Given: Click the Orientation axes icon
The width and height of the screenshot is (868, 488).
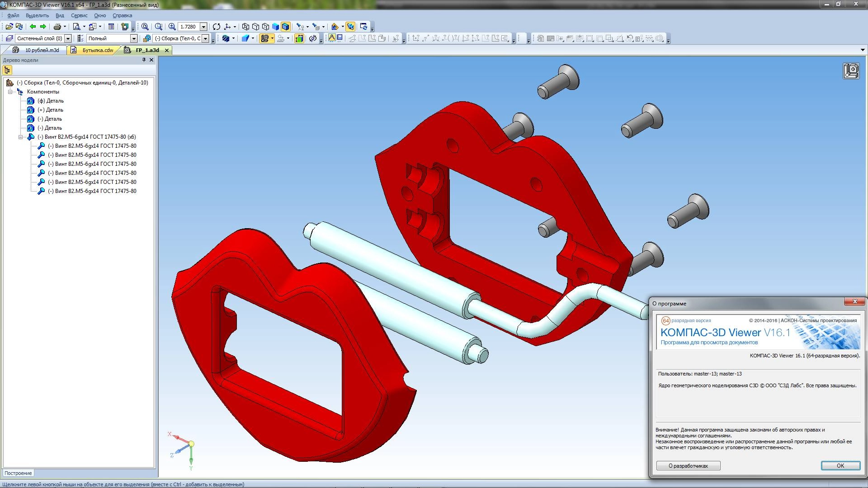Looking at the screenshot, I should click(x=227, y=27).
